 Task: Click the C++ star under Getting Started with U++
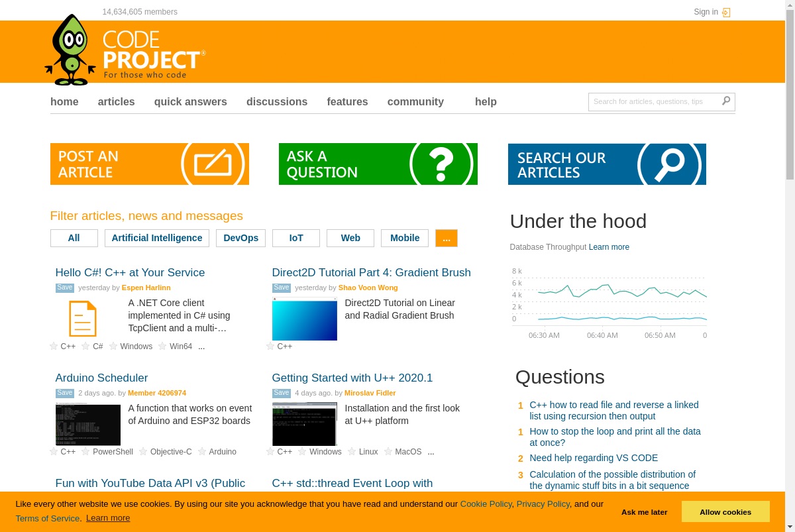pyautogui.click(x=270, y=451)
